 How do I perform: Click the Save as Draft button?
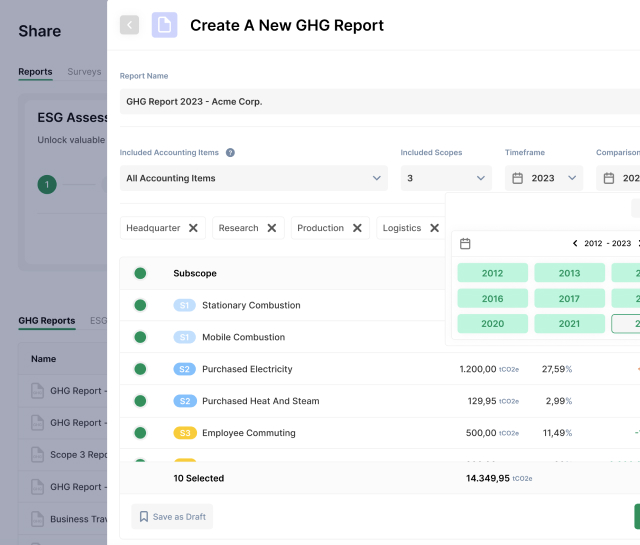172,517
